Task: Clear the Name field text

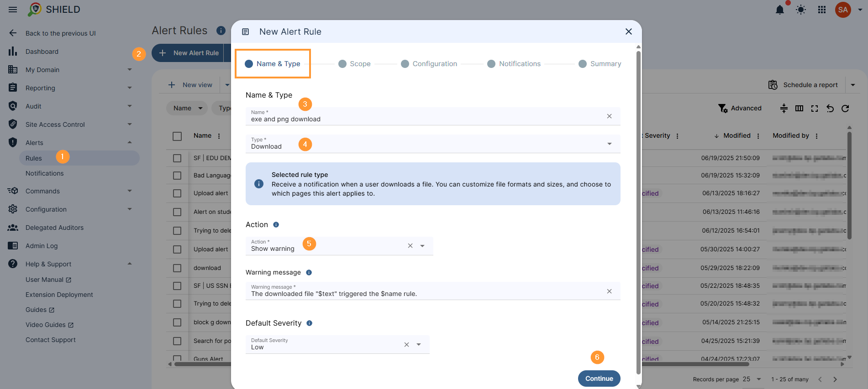Action: pyautogui.click(x=609, y=116)
